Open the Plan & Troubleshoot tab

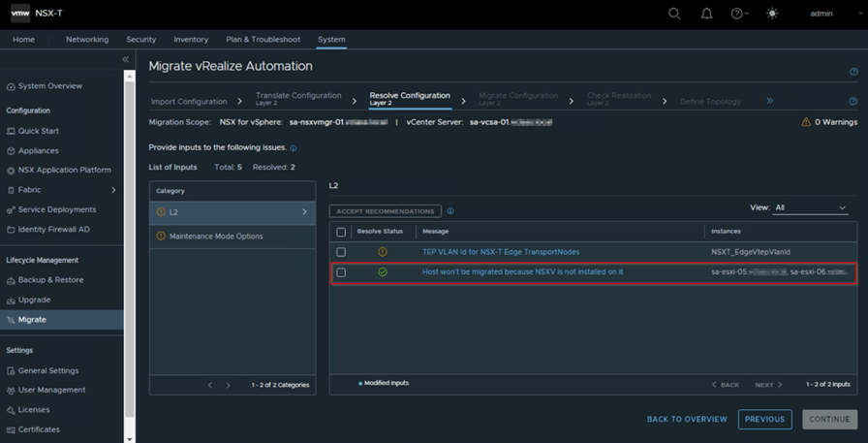click(263, 40)
